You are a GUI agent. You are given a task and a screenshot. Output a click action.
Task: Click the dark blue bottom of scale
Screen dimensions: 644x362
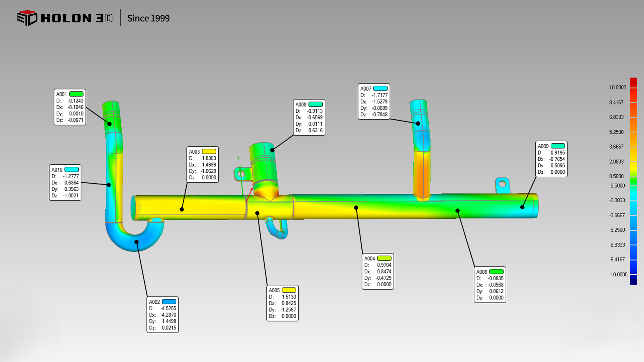[633, 280]
